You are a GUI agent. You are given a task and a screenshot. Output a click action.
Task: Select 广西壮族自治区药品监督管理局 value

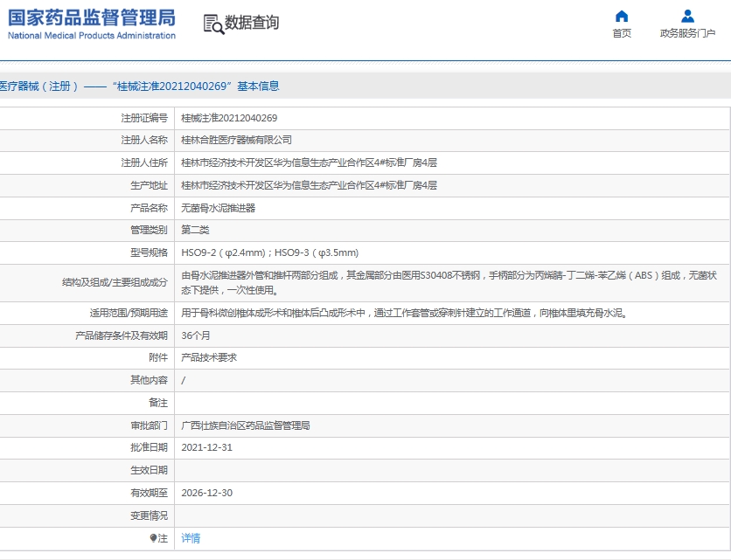245,425
